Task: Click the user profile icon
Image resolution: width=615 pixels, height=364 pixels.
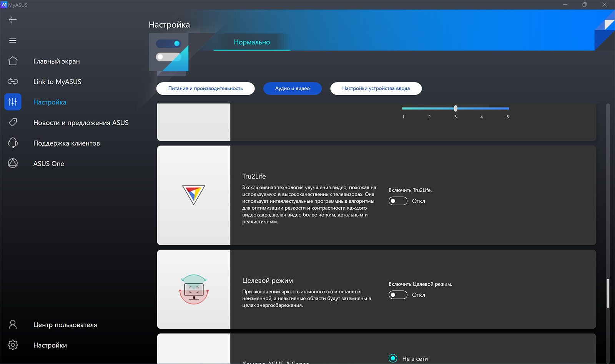Action: (x=13, y=324)
